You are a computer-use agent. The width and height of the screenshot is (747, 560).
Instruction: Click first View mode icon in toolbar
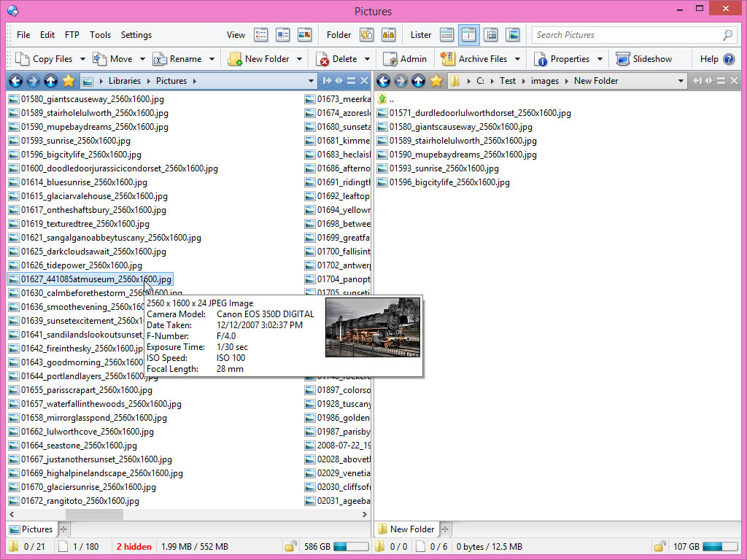[x=260, y=35]
